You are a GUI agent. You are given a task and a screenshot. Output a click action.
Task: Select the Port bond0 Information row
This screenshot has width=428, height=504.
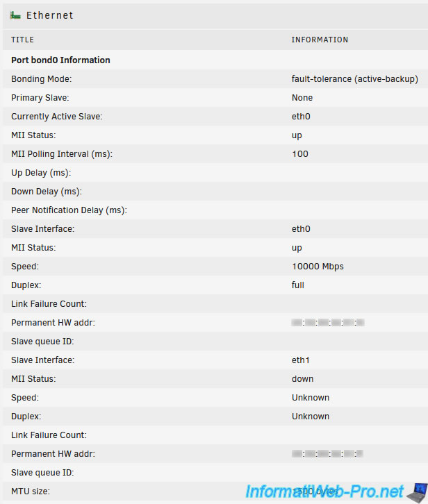pyautogui.click(x=60, y=60)
